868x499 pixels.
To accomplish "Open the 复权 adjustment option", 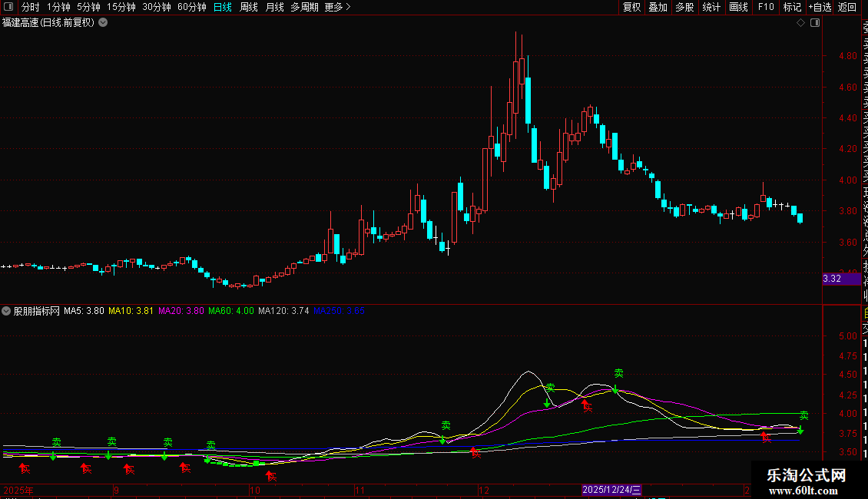I will pyautogui.click(x=631, y=7).
